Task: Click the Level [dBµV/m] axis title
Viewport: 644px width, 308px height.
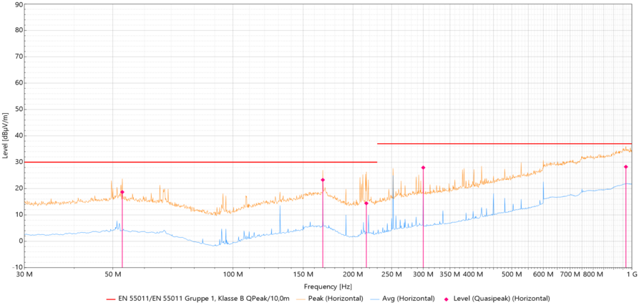Action: pos(6,135)
